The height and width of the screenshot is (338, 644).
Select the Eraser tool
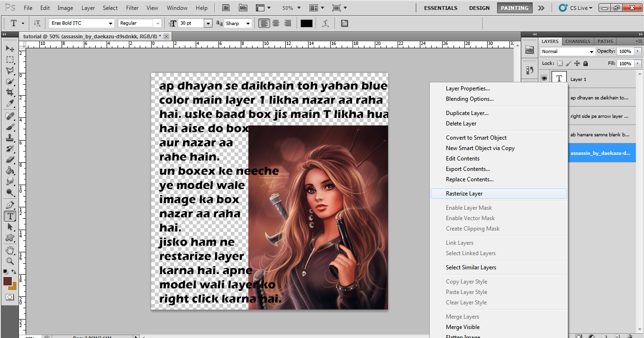(x=10, y=160)
